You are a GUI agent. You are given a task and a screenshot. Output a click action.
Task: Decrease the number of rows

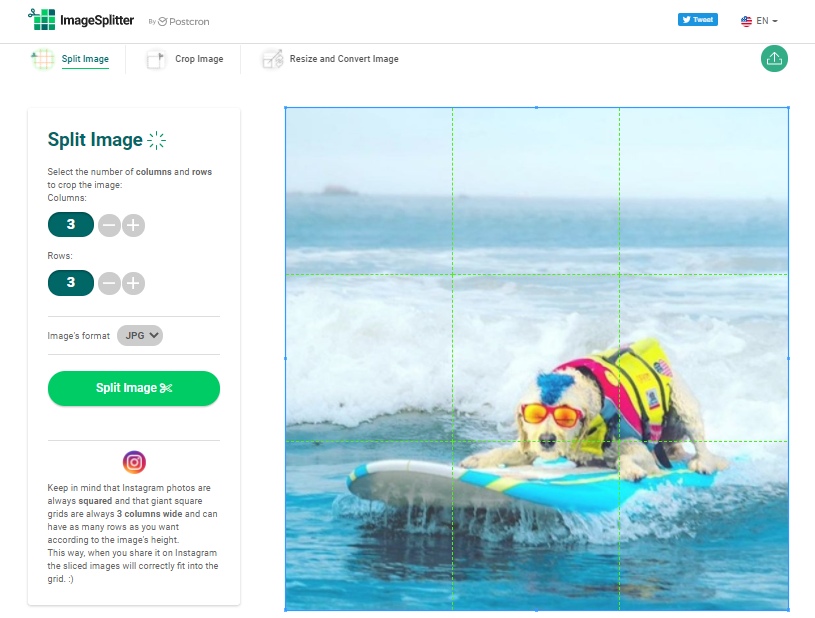[109, 284]
